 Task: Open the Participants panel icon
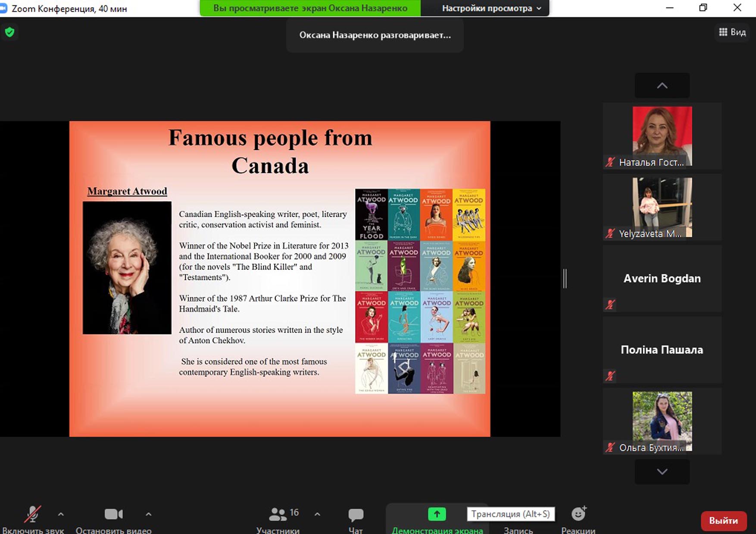click(278, 514)
